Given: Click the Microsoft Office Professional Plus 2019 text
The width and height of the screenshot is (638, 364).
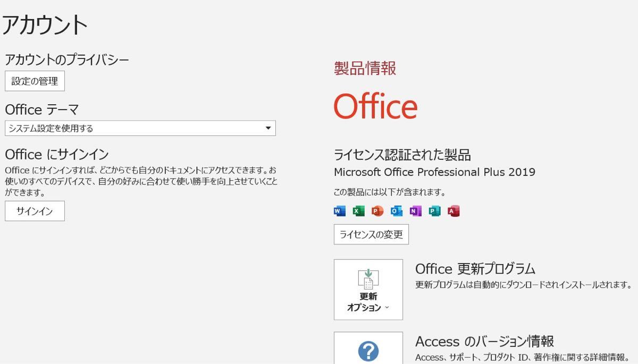Looking at the screenshot, I should tap(434, 172).
